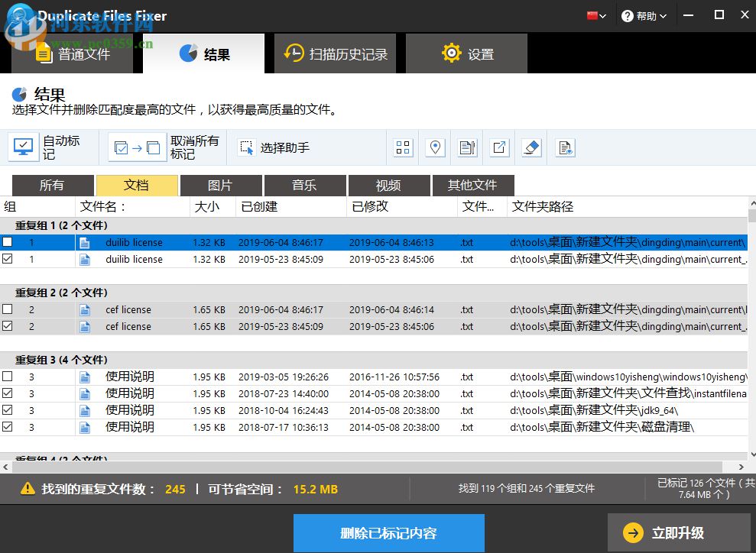Screen dimensions: 756x553
Task: Click the 删除已标记内容 button
Action: pos(388,532)
